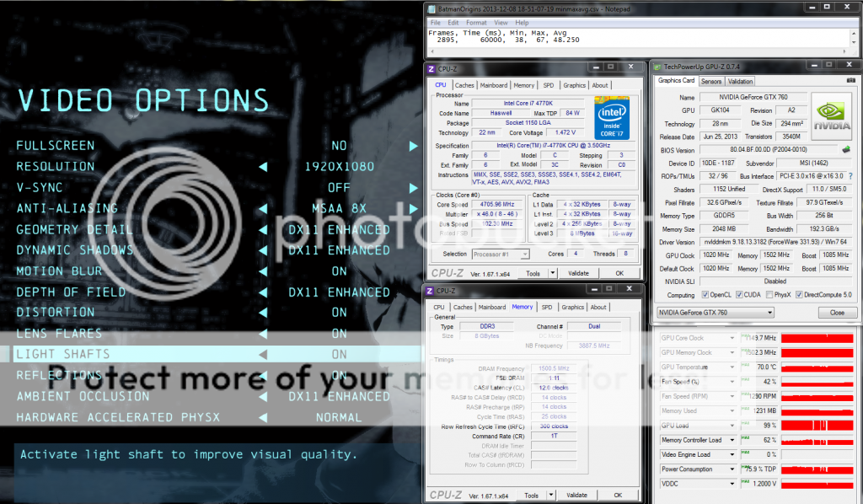Click the Close button in GPU-Z
Image resolution: width=863 pixels, height=504 pixels.
(836, 313)
